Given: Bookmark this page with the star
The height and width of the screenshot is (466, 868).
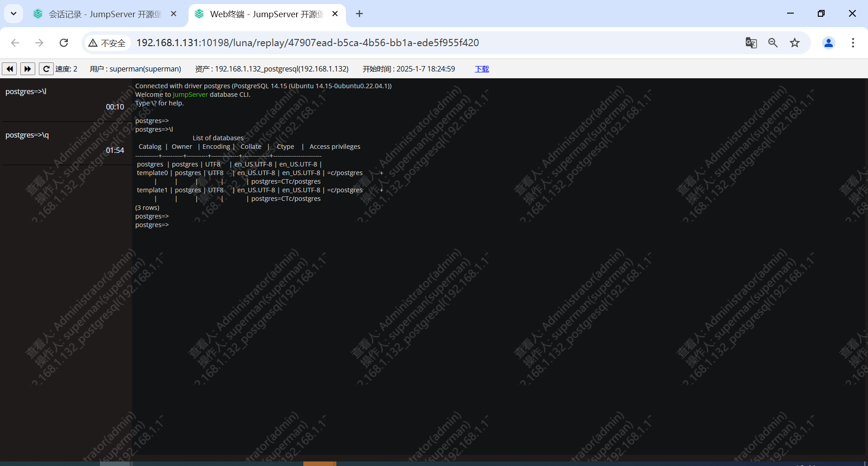Looking at the screenshot, I should pyautogui.click(x=795, y=43).
